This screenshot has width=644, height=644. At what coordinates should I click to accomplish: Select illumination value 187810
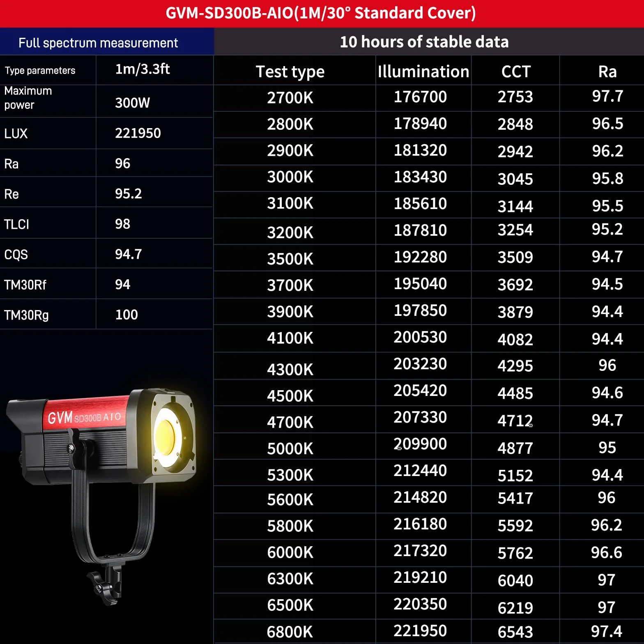420,230
